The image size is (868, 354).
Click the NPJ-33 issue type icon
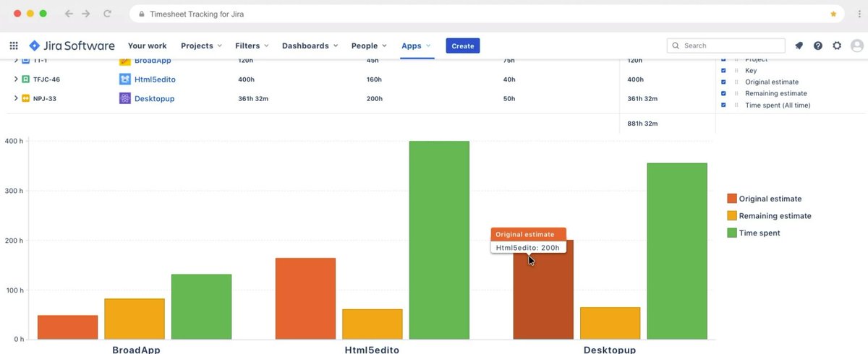(x=25, y=98)
